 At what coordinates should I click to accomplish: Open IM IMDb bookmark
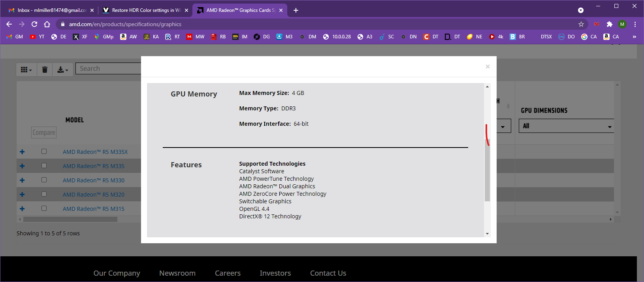tap(240, 37)
